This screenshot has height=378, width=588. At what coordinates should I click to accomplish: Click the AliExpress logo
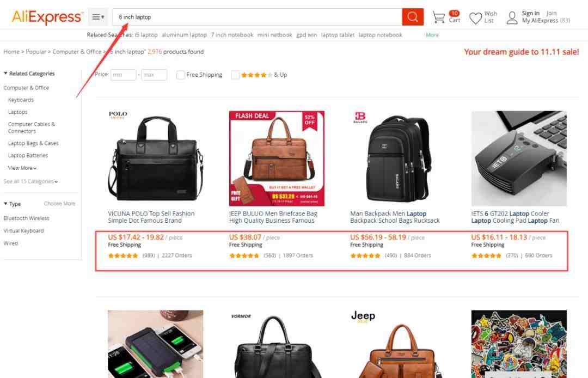pyautogui.click(x=47, y=17)
